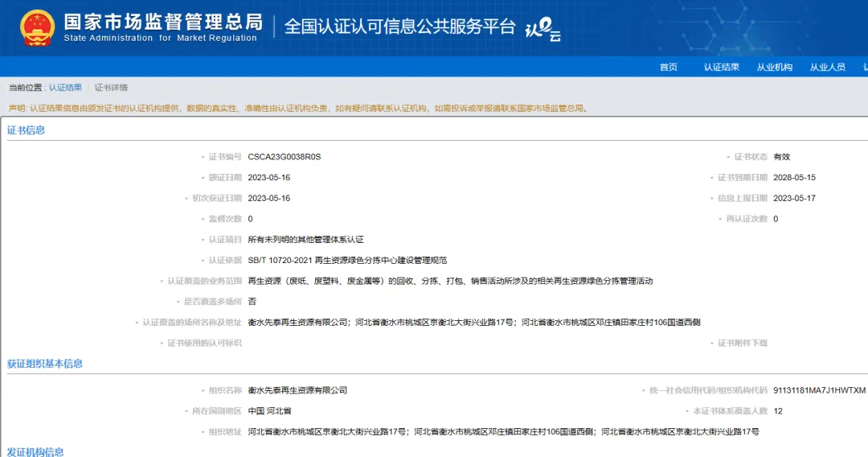Click the 所在国别地区 label

(216, 411)
